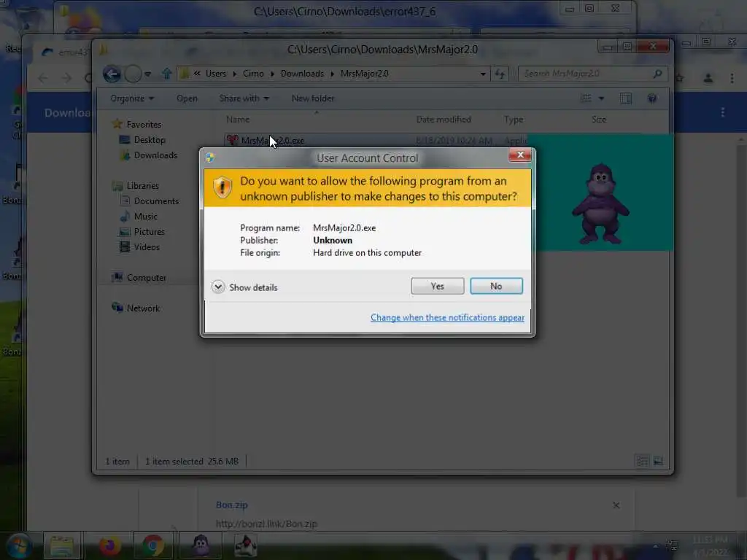Click the UAC warning shield icon

tap(222, 187)
